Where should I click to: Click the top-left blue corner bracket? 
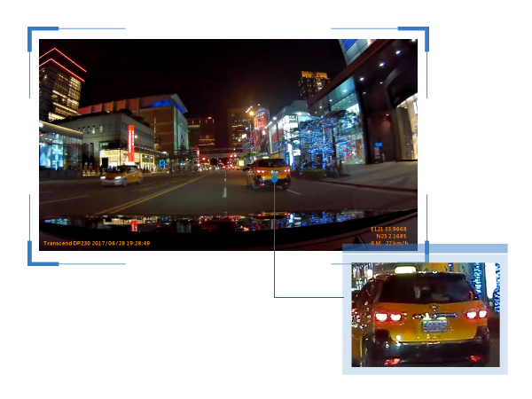pos(34,33)
